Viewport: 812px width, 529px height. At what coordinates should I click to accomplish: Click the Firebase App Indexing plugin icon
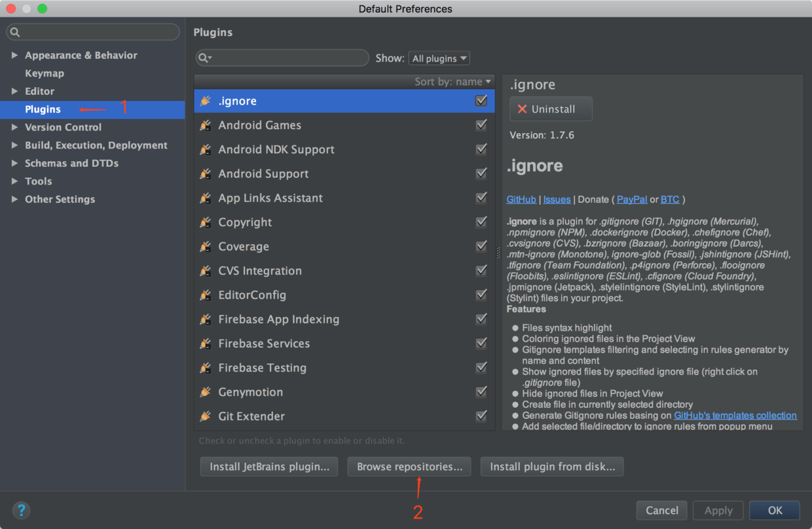coord(206,319)
